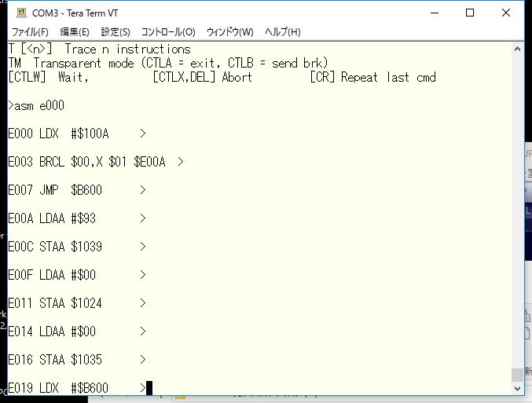
Task: Click the 'T [<n>] Trace n instructions' help line
Action: 100,49
